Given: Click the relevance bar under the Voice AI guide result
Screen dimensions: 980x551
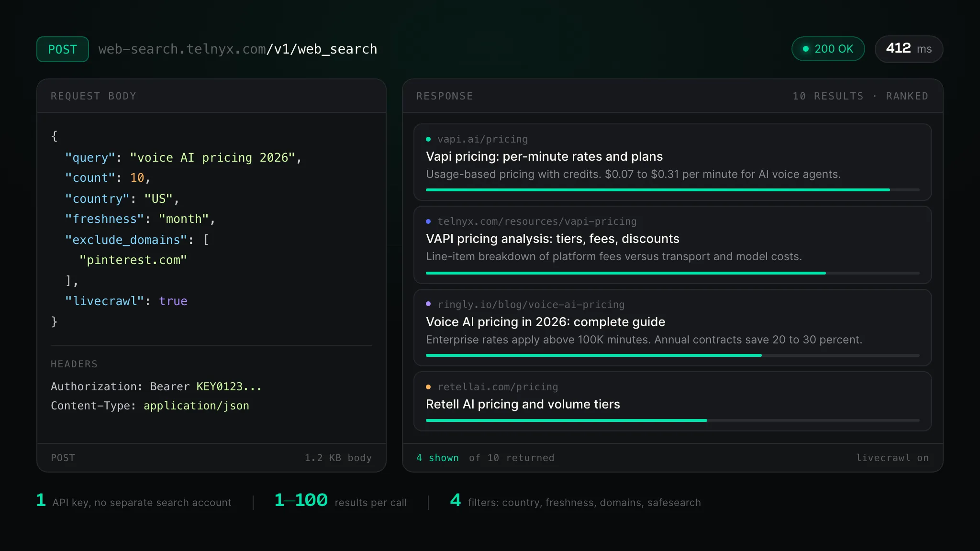Looking at the screenshot, I should [672, 355].
